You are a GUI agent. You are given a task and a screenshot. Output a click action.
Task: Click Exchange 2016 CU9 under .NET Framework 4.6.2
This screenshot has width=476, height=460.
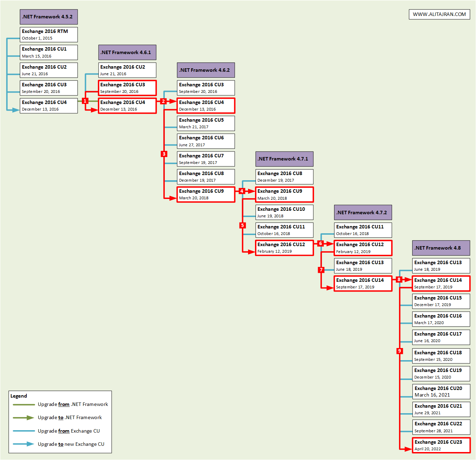click(206, 194)
